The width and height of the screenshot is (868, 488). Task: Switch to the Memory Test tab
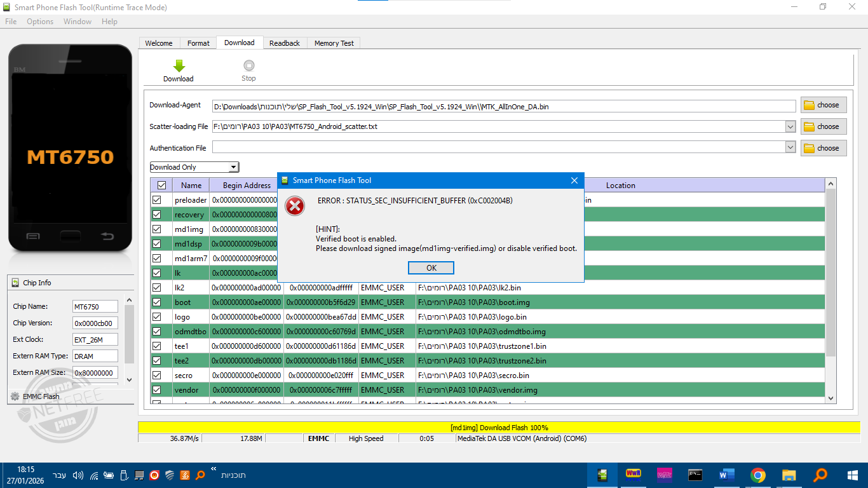pyautogui.click(x=334, y=43)
